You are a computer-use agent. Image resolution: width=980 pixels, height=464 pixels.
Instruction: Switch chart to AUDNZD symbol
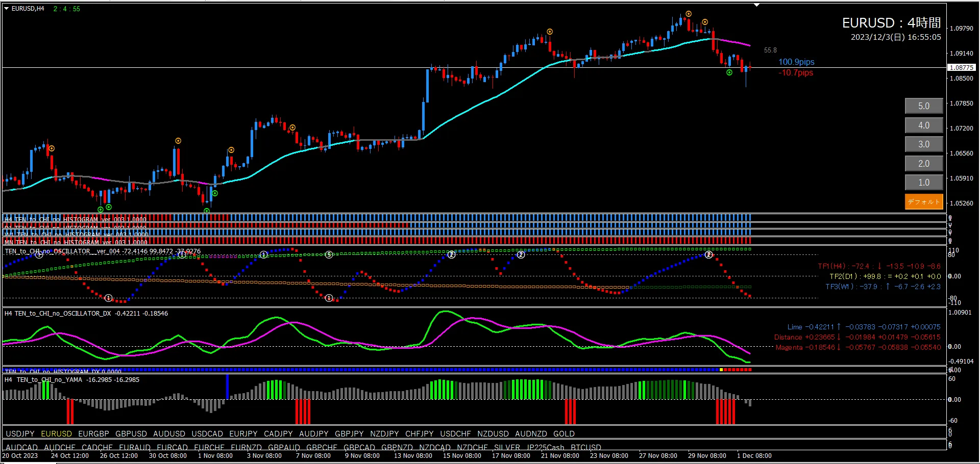(x=531, y=434)
